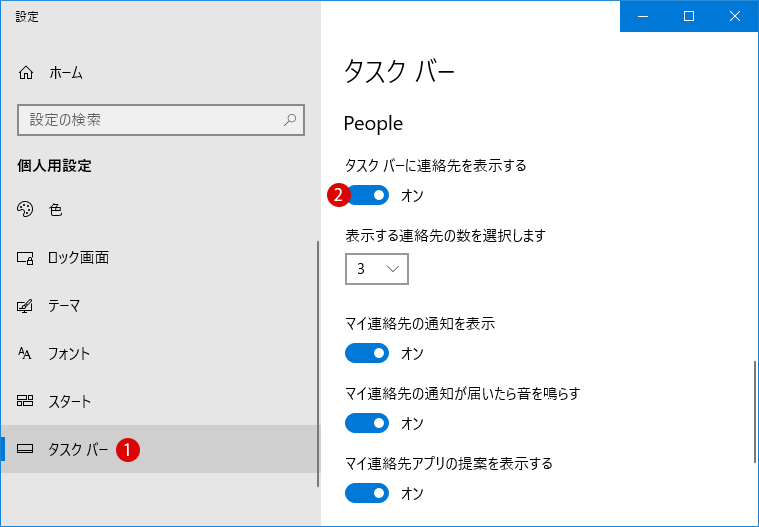Click the Home icon in sidebar
759x527 pixels.
[x=26, y=73]
